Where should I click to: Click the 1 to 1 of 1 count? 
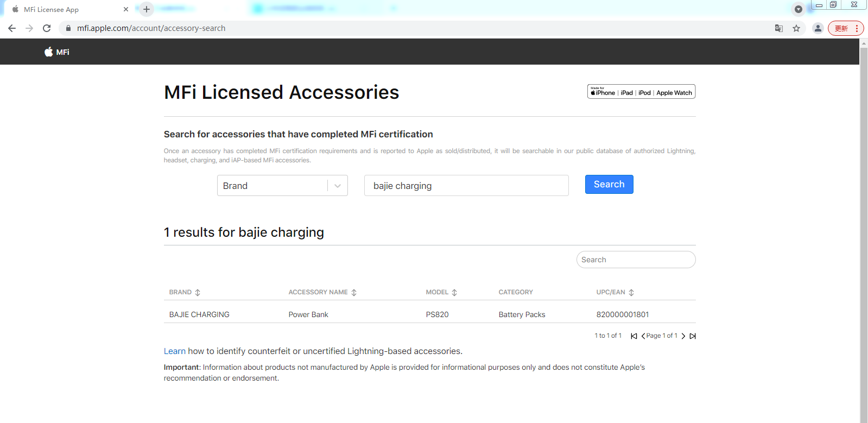pyautogui.click(x=608, y=336)
